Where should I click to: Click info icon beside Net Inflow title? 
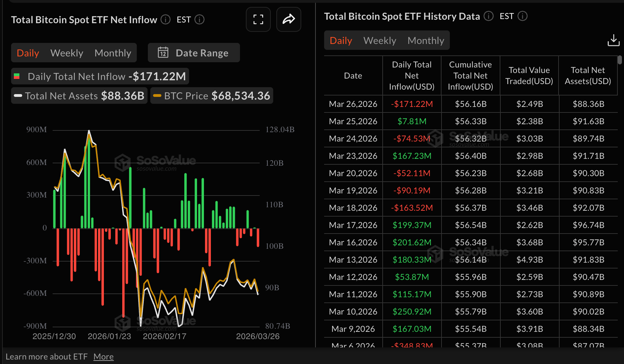(166, 20)
